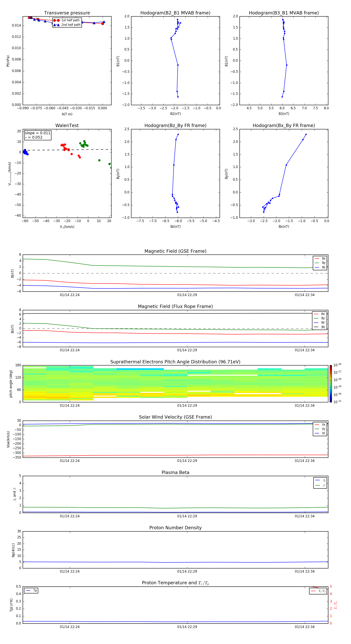
Task: Click the "Magnetic Field (Flux Rope Frame)" title
Action: [x=175, y=307]
